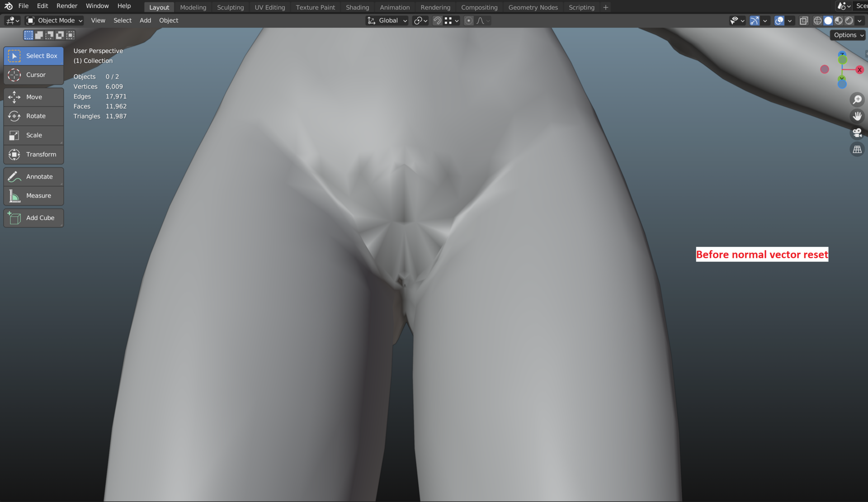This screenshot has height=502, width=868.
Task: Set selection mode to subtract
Action: click(49, 35)
